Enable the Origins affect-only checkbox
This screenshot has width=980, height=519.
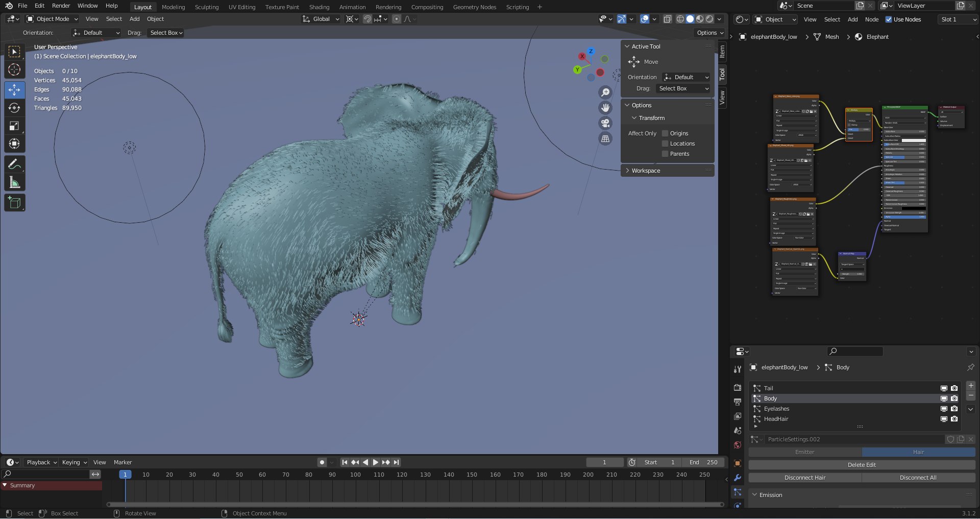point(665,133)
